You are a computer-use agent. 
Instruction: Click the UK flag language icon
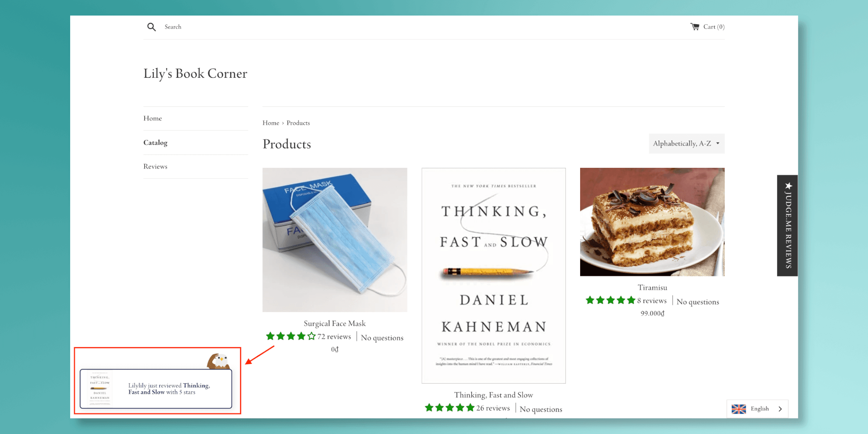pyautogui.click(x=739, y=409)
